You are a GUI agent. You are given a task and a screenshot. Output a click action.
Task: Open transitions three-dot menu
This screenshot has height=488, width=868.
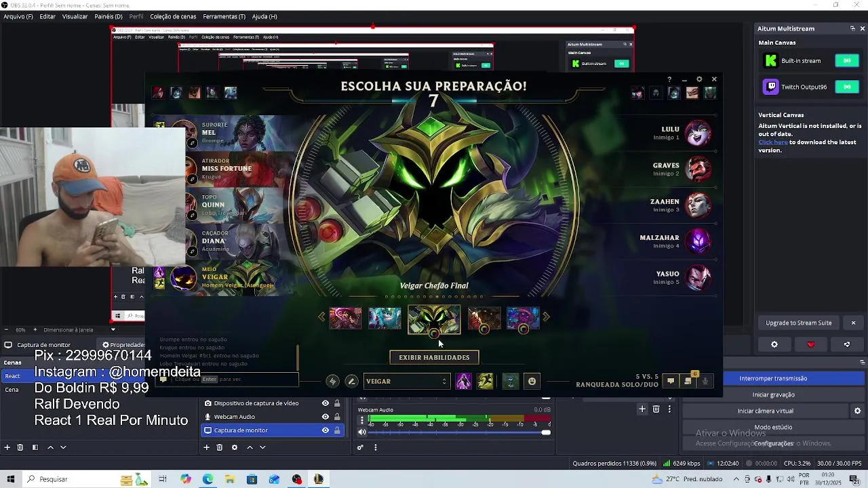(x=669, y=409)
